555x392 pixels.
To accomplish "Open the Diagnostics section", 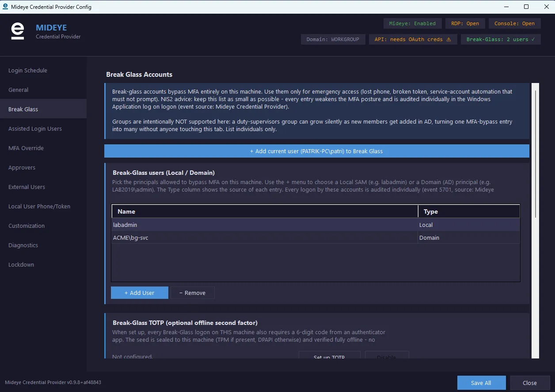I will 43,245.
